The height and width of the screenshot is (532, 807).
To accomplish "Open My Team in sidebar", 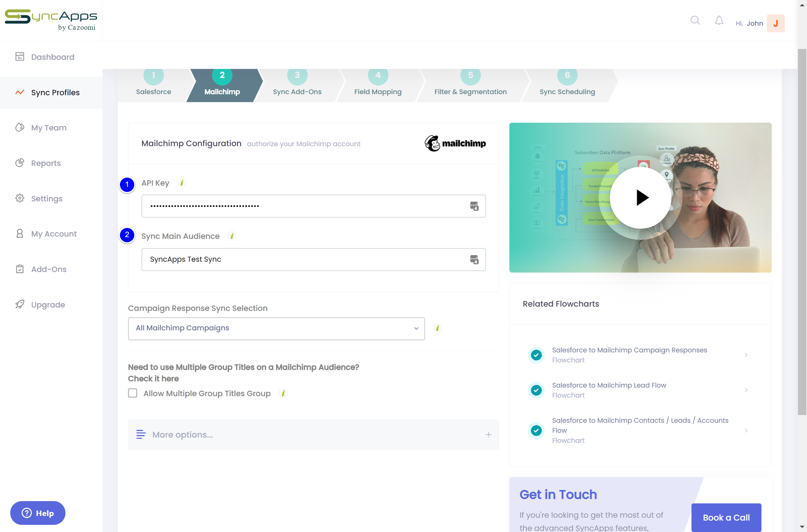I will click(x=51, y=128).
